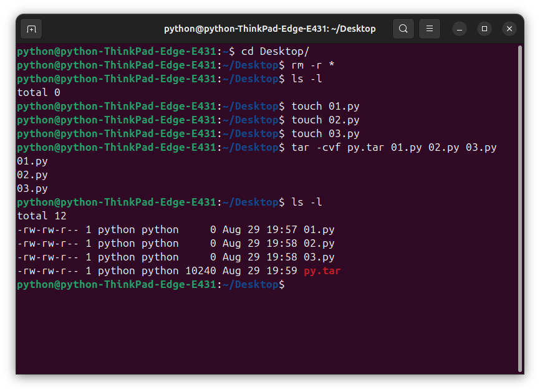Click the 'cd Desktop/' command

[275, 52]
